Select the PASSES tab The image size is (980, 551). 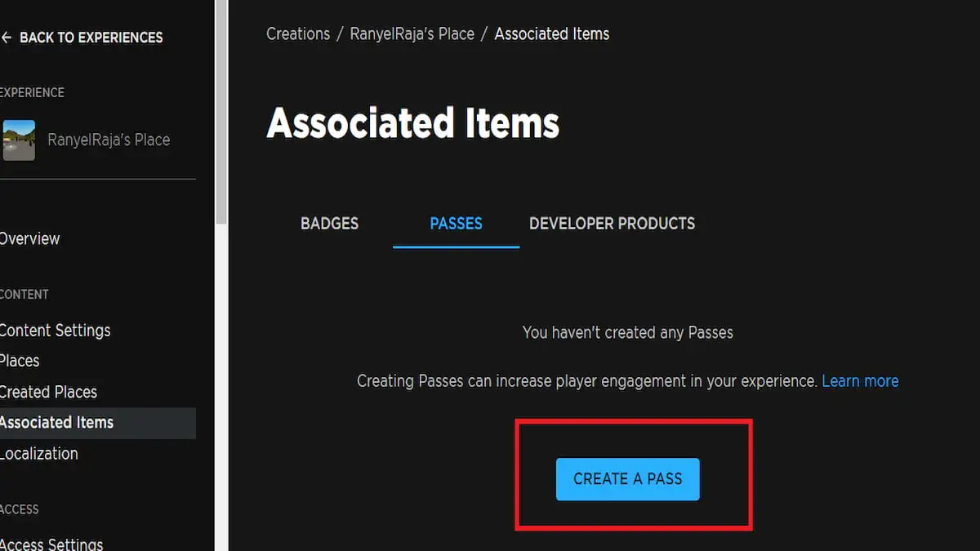tap(456, 223)
